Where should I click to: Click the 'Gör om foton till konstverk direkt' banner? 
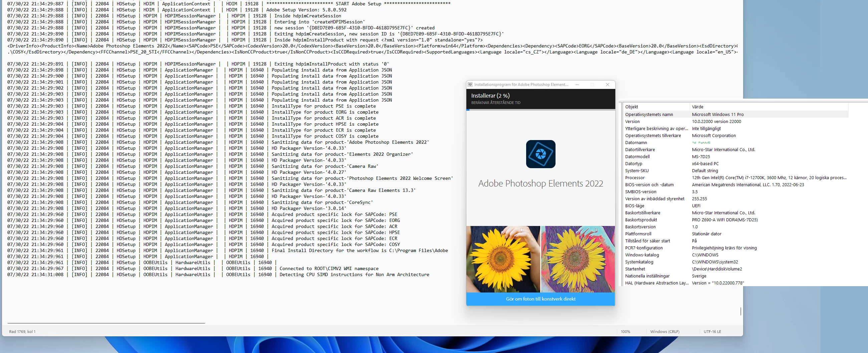coord(540,299)
